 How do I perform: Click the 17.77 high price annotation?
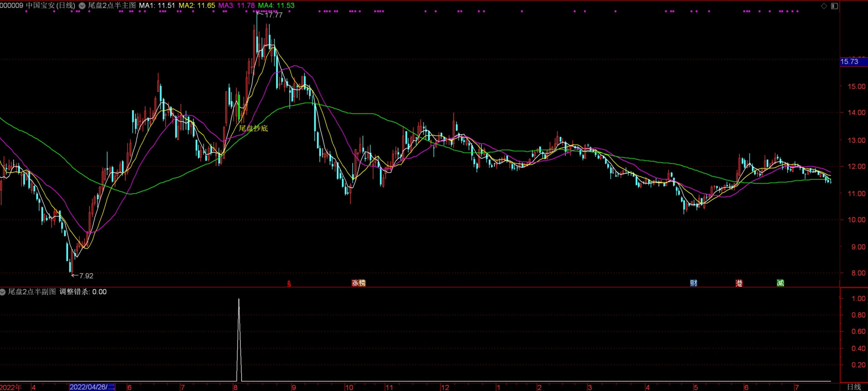click(x=273, y=15)
